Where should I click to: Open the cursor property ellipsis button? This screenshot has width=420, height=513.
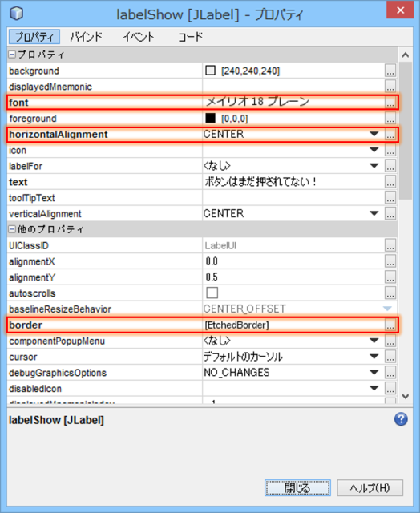[x=390, y=357]
